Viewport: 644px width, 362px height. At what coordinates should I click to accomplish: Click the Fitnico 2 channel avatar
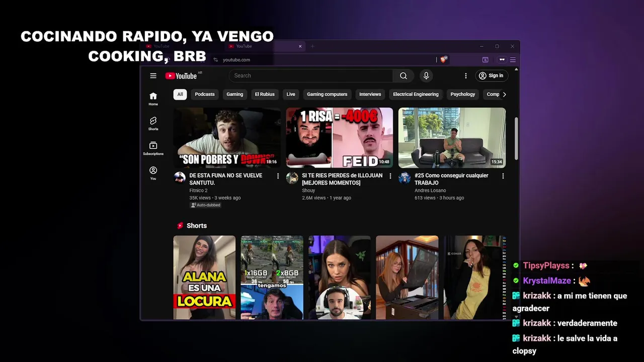click(180, 178)
